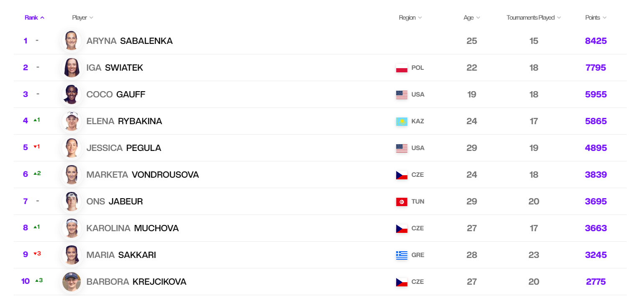The height and width of the screenshot is (296, 644).
Task: Click Maria Sakkari's player name
Action: click(x=121, y=255)
